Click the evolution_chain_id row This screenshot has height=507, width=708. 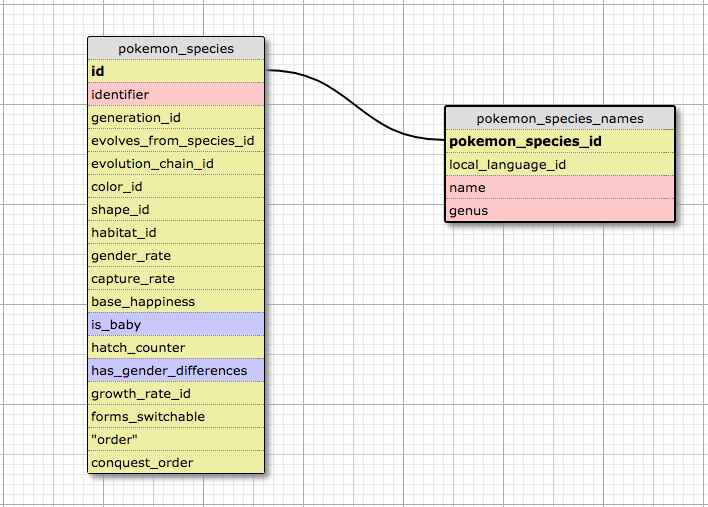pyautogui.click(x=176, y=163)
